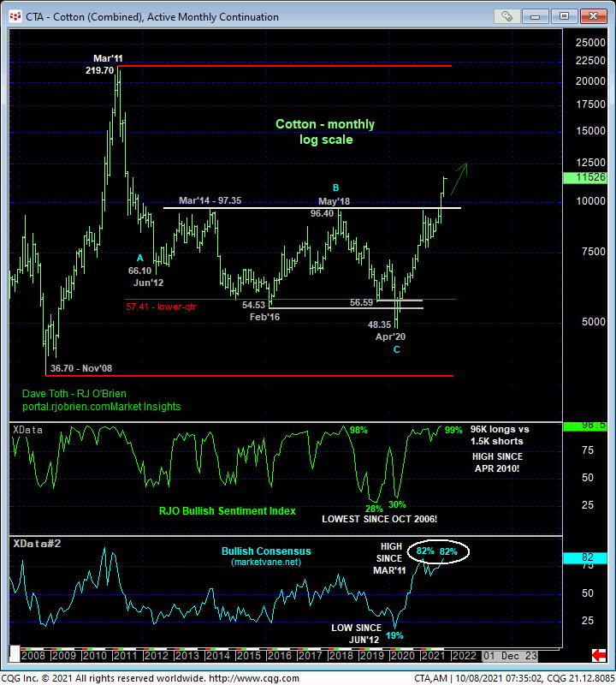Select the XData#2 study label

[x=35, y=543]
